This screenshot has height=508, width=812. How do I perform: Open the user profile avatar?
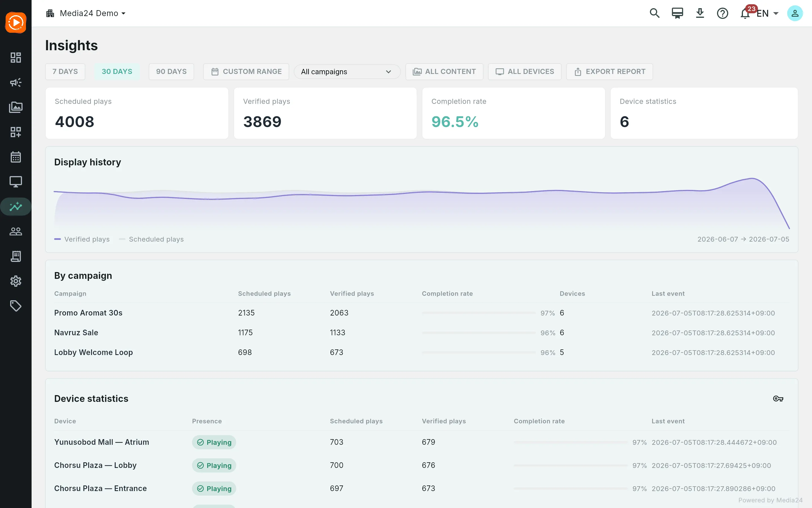[795, 13]
